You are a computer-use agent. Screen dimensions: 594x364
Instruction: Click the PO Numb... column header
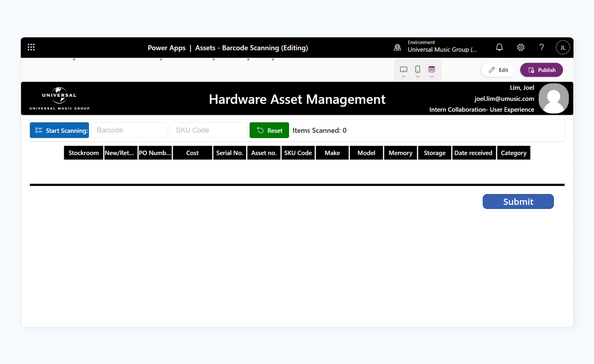pyautogui.click(x=155, y=153)
